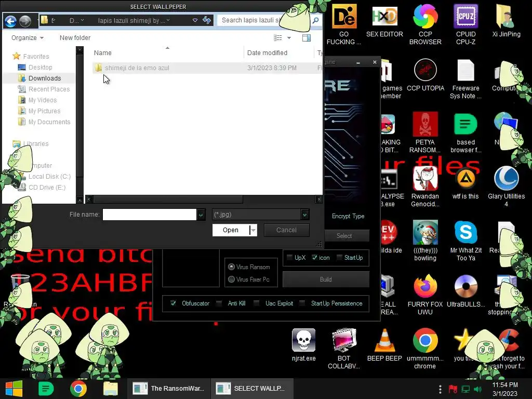Open Chrome from the taskbar
532x399 pixels.
[x=78, y=389]
